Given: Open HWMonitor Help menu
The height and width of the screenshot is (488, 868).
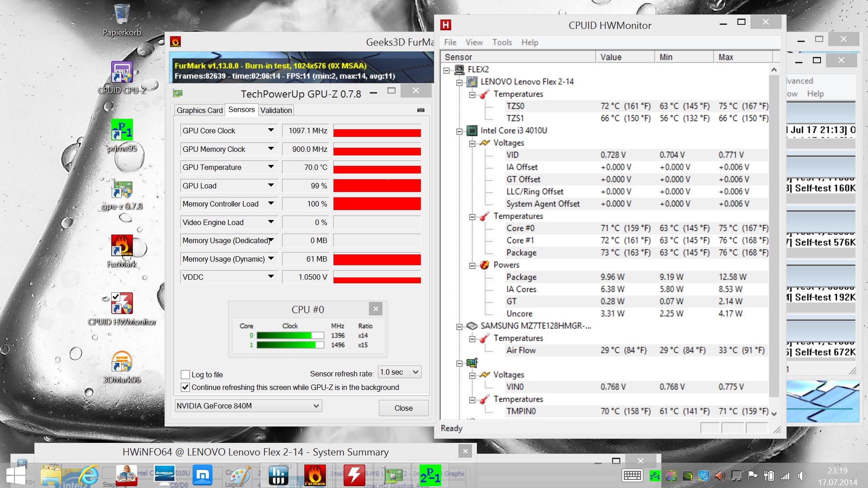Looking at the screenshot, I should click(x=530, y=42).
